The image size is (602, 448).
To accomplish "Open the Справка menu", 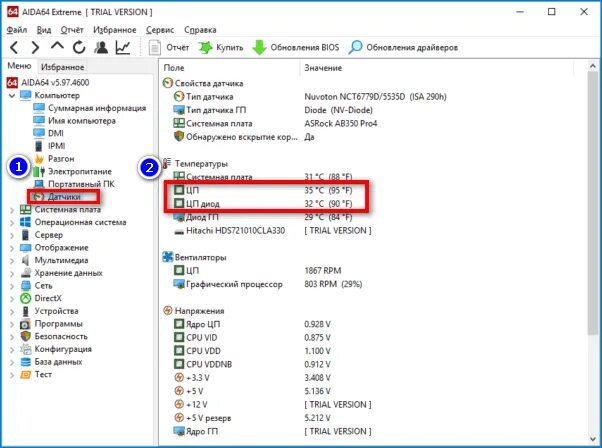I will pos(200,30).
